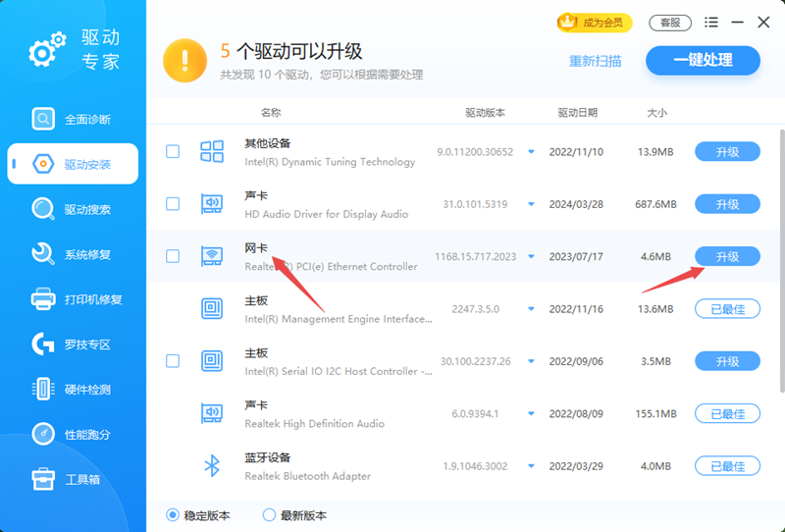Click the 系统修复 wrench icon
The image size is (785, 532).
[43, 254]
